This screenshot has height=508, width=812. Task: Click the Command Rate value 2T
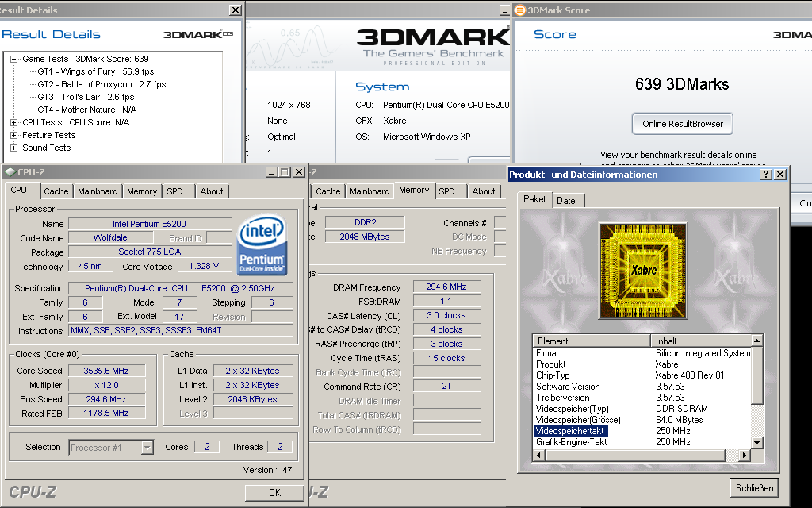pyautogui.click(x=446, y=387)
